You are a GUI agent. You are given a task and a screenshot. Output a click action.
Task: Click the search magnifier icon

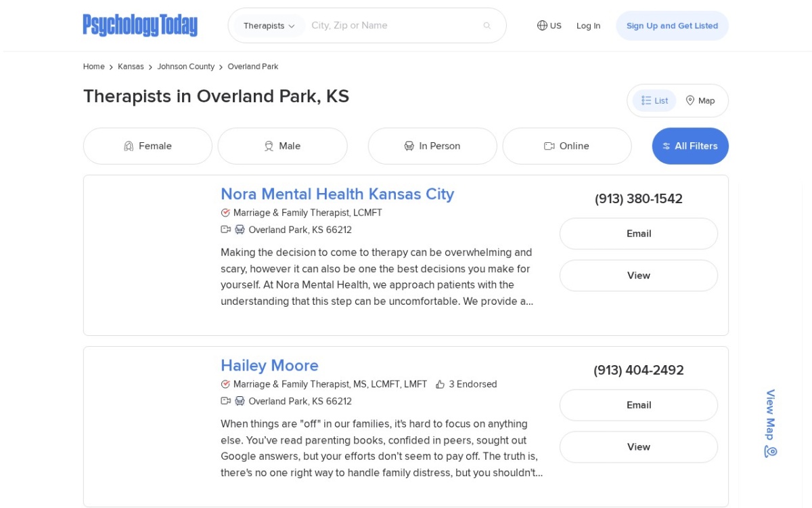(x=487, y=26)
